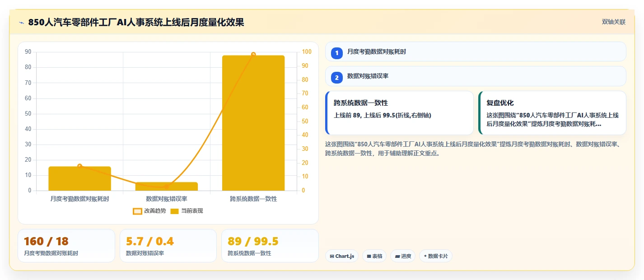Click the 当前表现 legend color swatch

[175, 211]
